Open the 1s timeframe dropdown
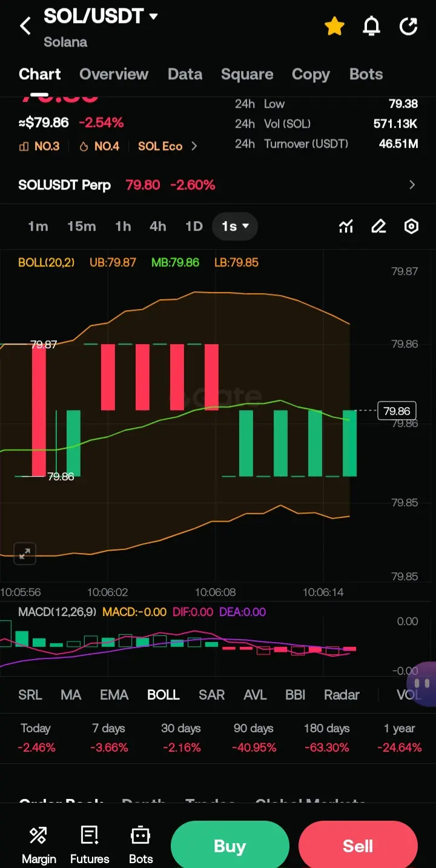 [x=235, y=227]
